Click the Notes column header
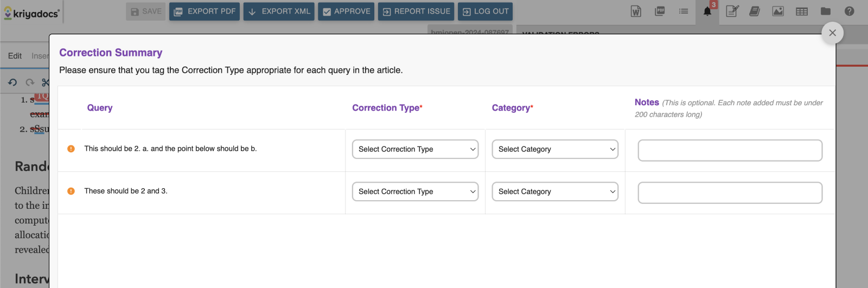 tap(647, 102)
